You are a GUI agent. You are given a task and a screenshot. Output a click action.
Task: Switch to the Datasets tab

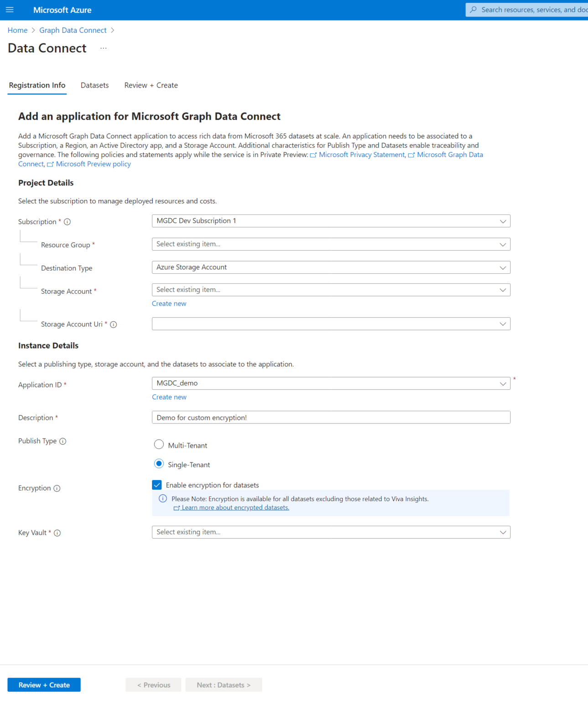(94, 85)
